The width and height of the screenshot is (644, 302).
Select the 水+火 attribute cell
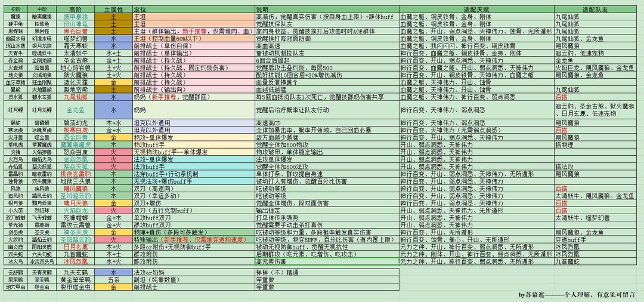click(113, 261)
